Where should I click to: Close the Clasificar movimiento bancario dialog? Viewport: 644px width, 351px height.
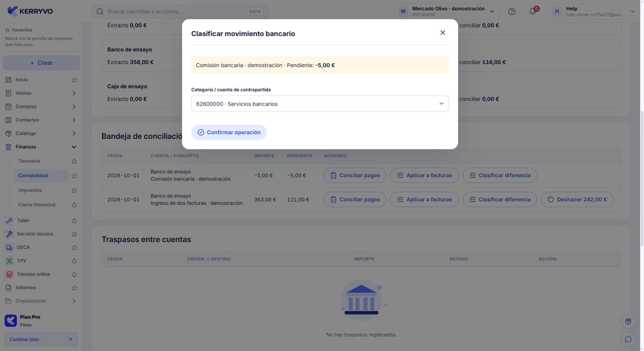[443, 33]
